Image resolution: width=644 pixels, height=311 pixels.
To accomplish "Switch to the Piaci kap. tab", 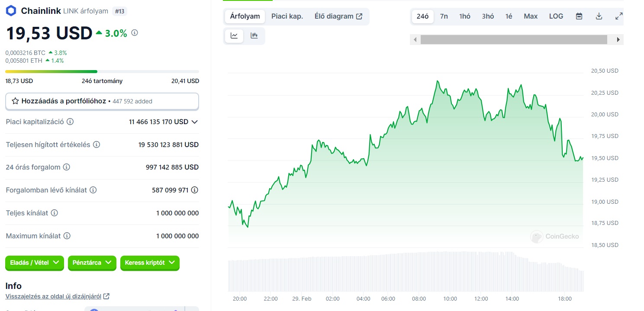I will click(287, 16).
